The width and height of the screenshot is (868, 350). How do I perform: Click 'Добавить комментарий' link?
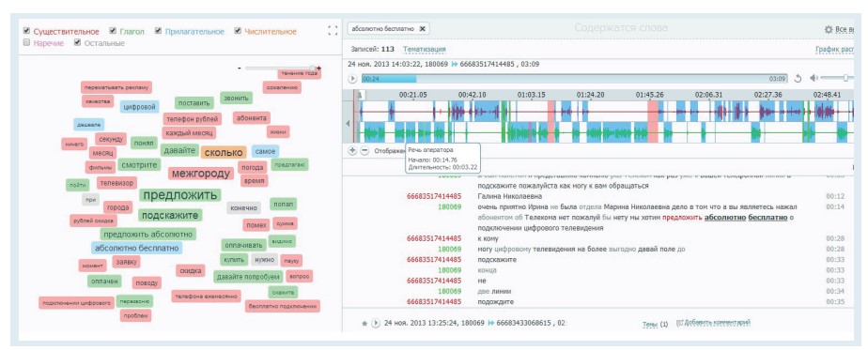(x=714, y=323)
